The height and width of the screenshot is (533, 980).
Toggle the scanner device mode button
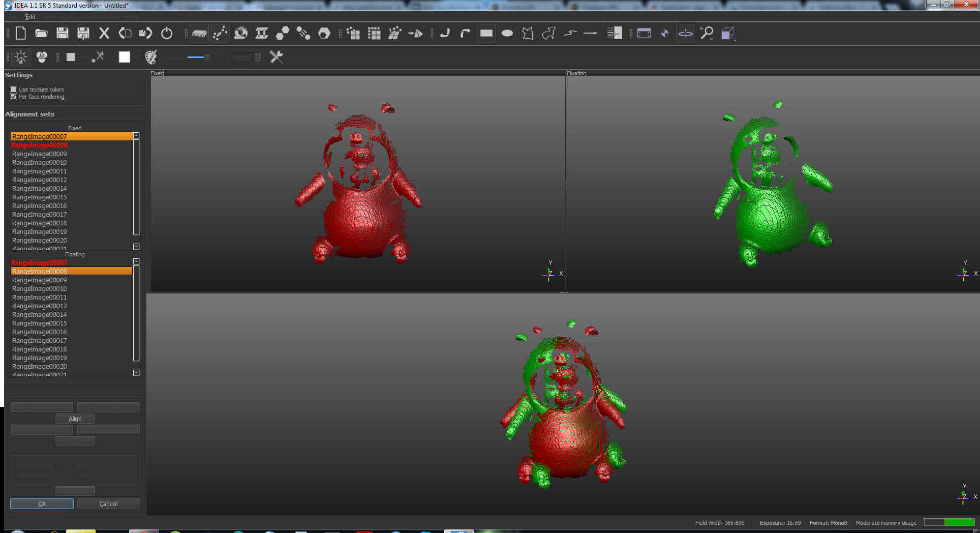[199, 34]
